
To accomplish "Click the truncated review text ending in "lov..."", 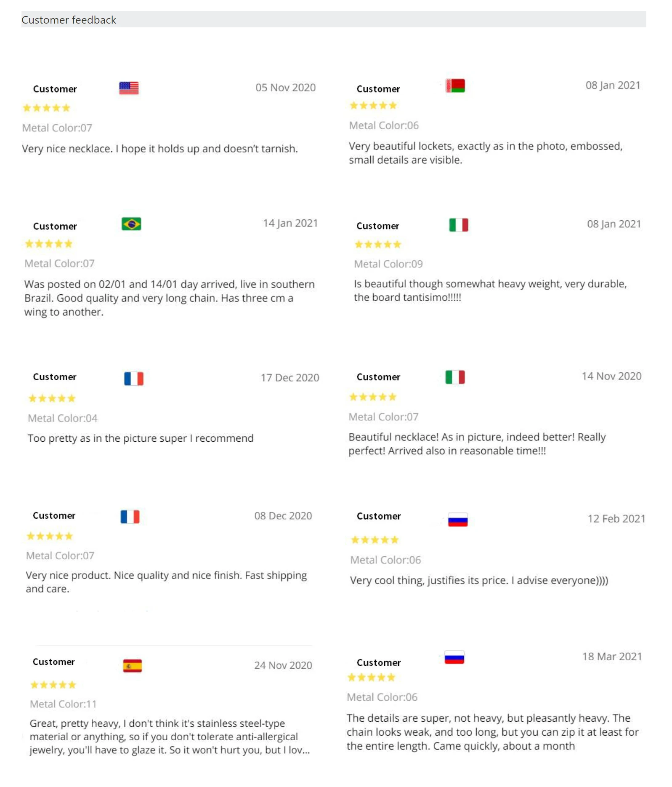I will 169,736.
